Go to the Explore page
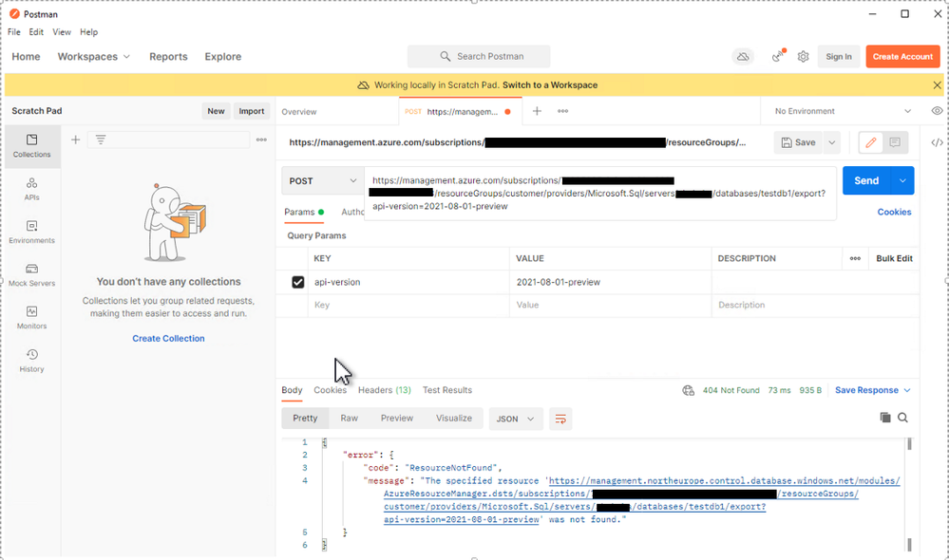 [x=222, y=56]
